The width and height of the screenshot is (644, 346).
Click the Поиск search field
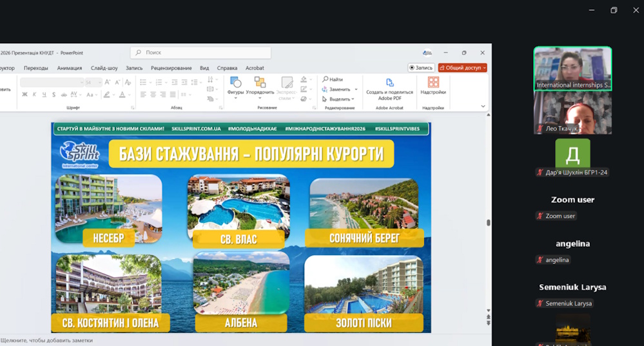[x=200, y=53]
